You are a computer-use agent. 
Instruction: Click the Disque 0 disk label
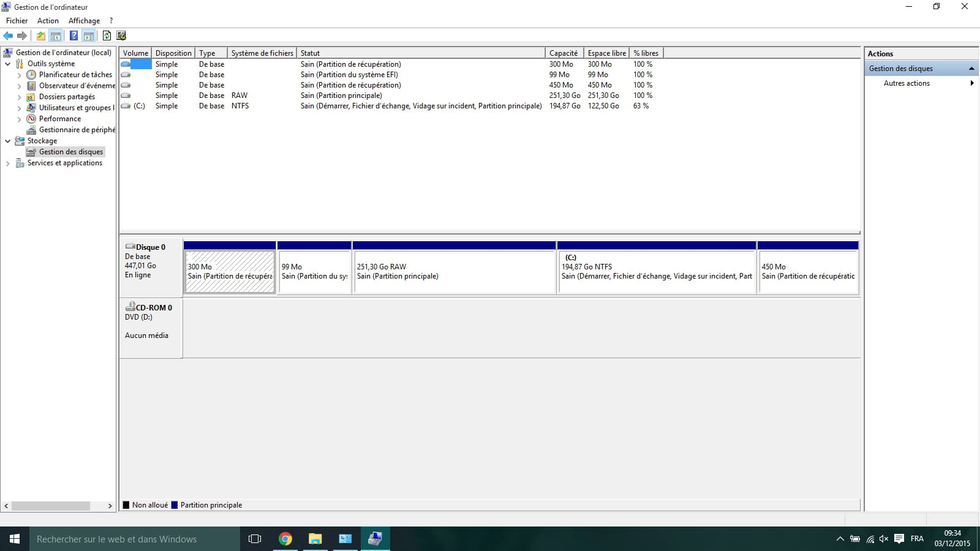(151, 266)
